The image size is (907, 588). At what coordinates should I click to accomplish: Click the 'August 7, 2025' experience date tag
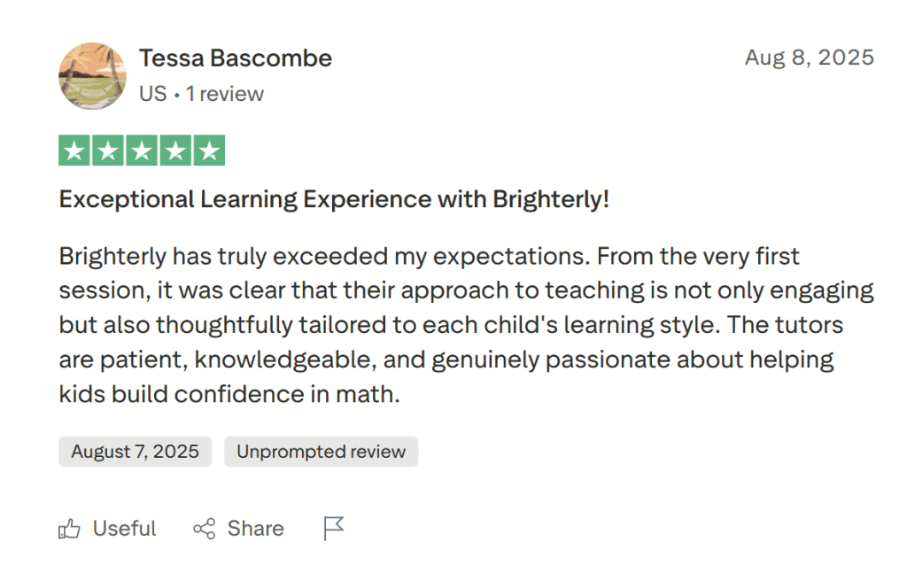tap(135, 452)
